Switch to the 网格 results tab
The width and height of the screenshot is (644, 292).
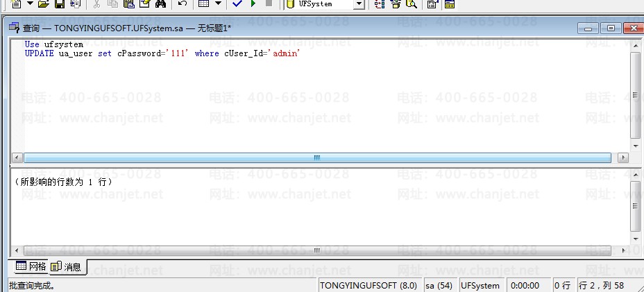31,266
